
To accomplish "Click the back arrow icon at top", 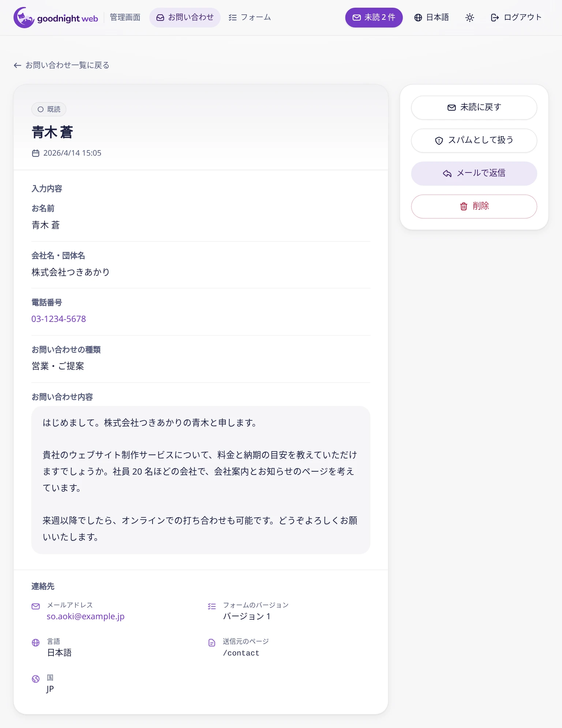I will pyautogui.click(x=17, y=65).
